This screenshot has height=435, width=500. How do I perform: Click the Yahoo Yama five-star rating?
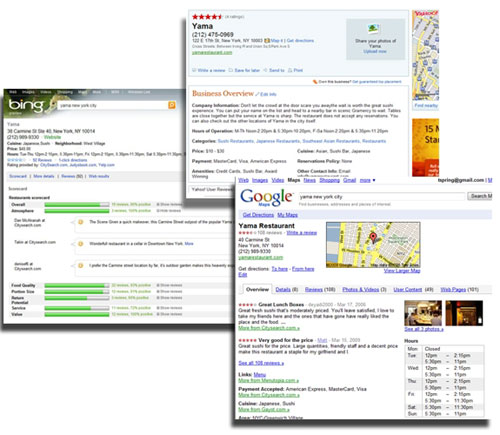click(x=207, y=17)
